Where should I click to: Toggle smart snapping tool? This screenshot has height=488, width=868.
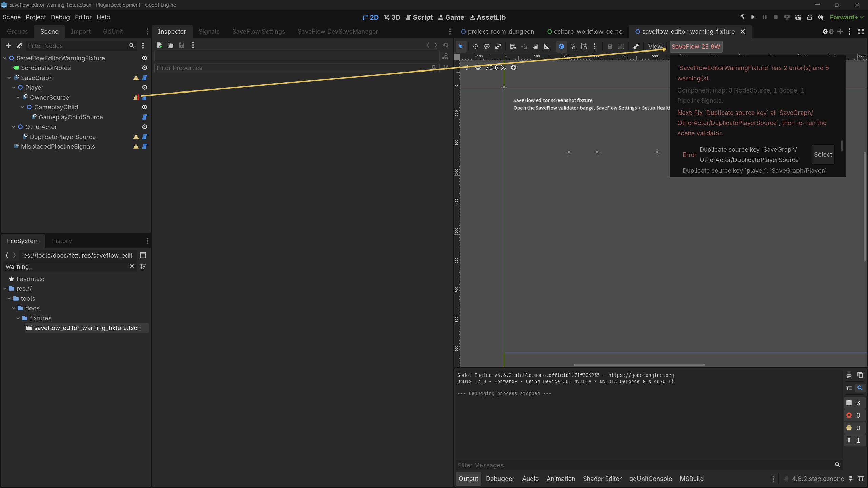[573, 47]
